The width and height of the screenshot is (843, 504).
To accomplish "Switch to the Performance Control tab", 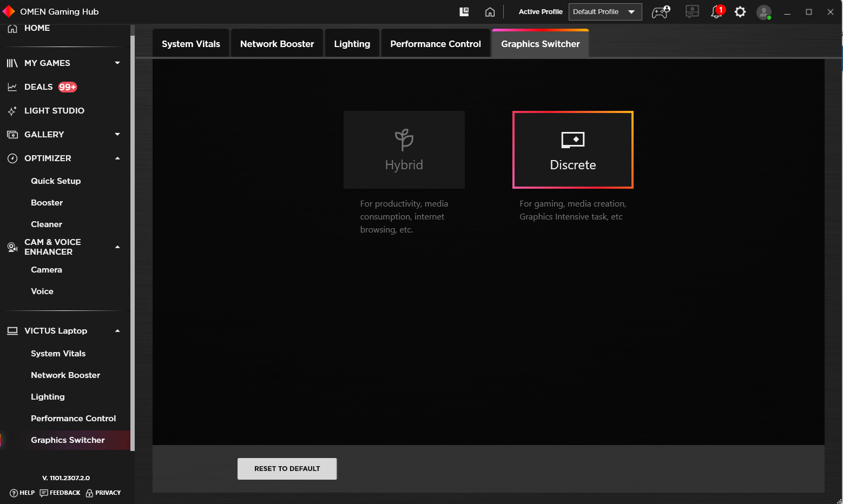I will tap(436, 43).
